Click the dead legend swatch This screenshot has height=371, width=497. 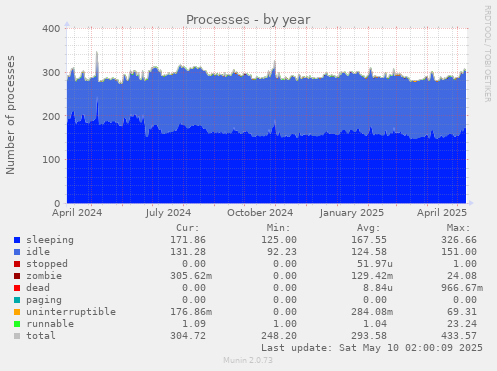(x=17, y=288)
